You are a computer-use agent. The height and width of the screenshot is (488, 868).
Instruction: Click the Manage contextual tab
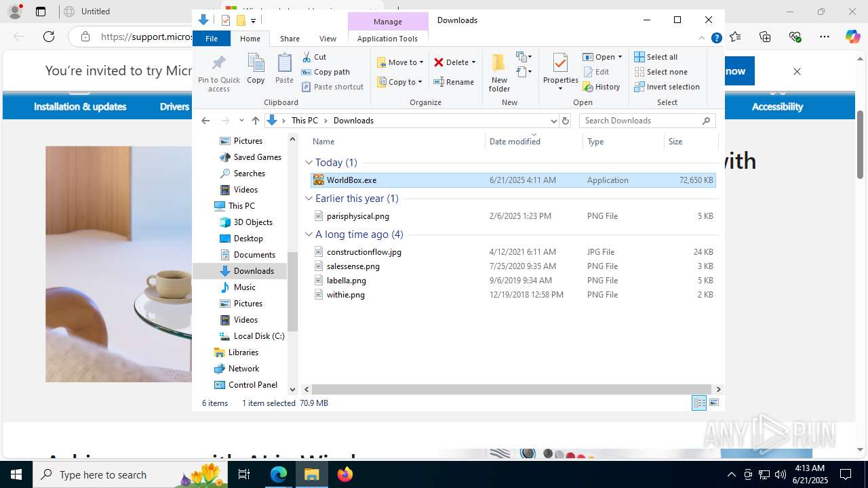click(x=388, y=22)
